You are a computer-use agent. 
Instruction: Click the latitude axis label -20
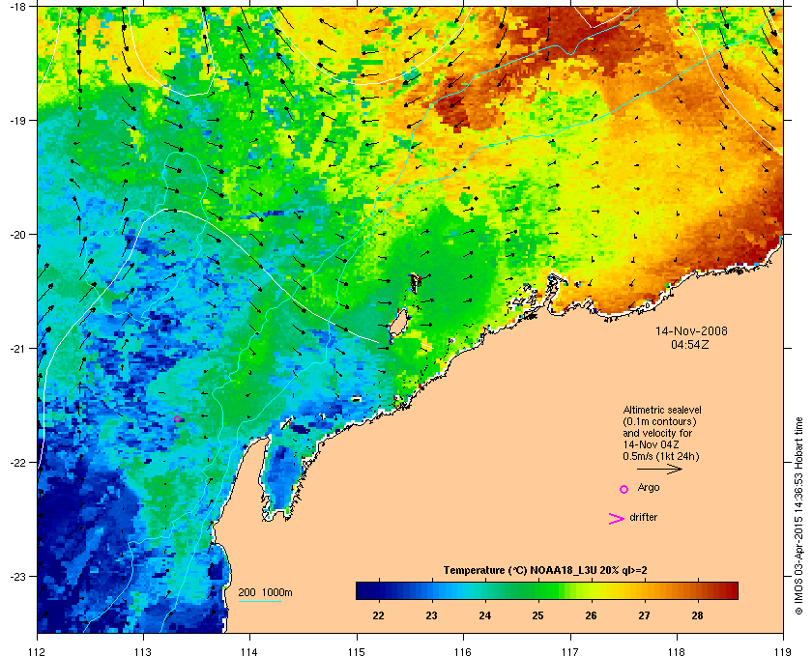(x=17, y=235)
